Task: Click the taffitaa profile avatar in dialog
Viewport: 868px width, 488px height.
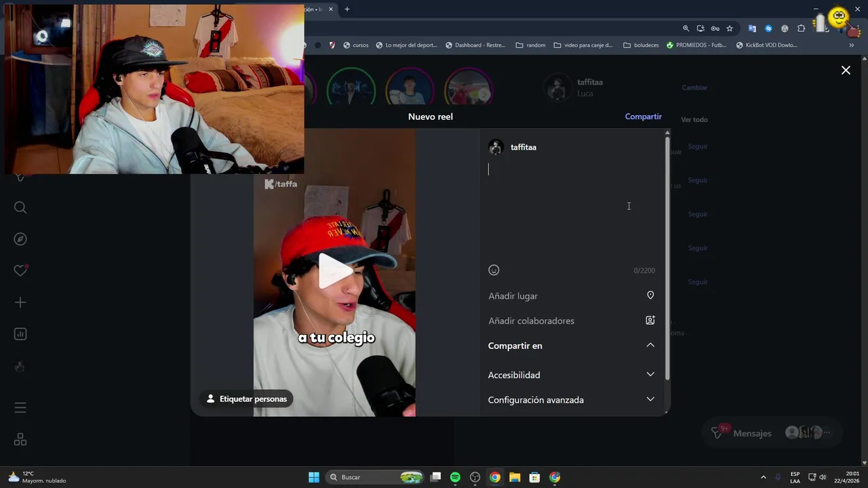Action: 496,147
